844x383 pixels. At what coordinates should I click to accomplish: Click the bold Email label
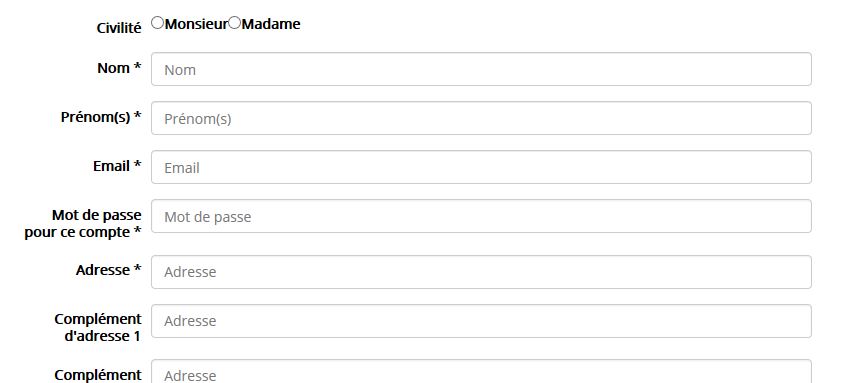point(111,166)
